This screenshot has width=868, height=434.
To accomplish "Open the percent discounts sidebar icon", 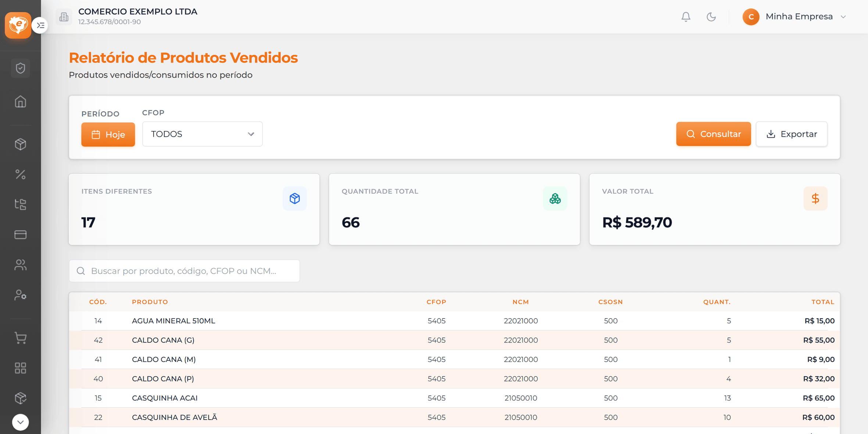I will pyautogui.click(x=21, y=174).
